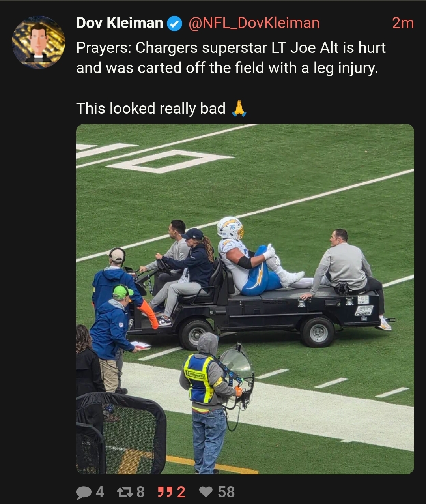Visit the @NFL_DovKleiman handle link

pos(254,23)
